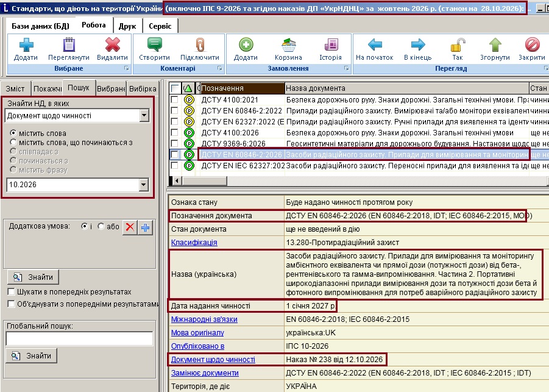
Task: Open the Історія orders icon
Action: [x=330, y=45]
